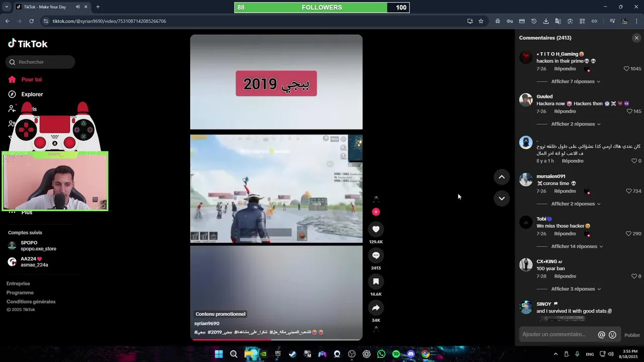644x362 pixels.
Task: Reply to Guuled's comment with Répondre
Action: (565, 112)
